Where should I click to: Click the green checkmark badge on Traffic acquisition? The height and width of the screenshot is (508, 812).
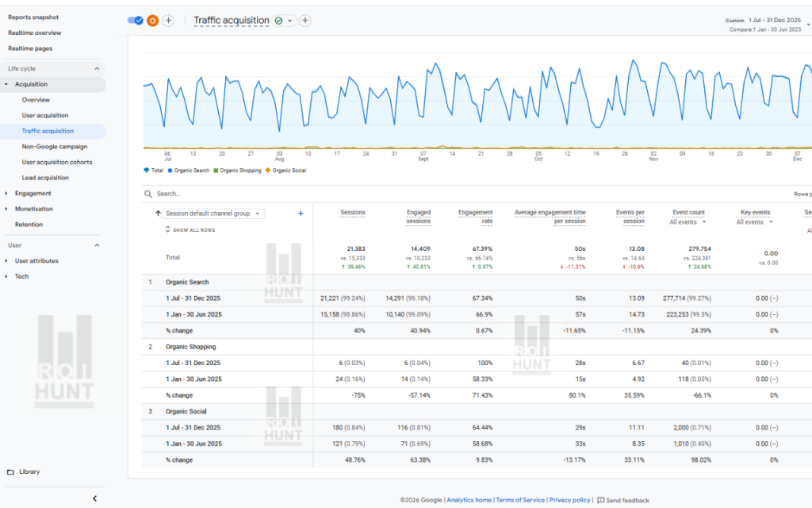coord(278,21)
